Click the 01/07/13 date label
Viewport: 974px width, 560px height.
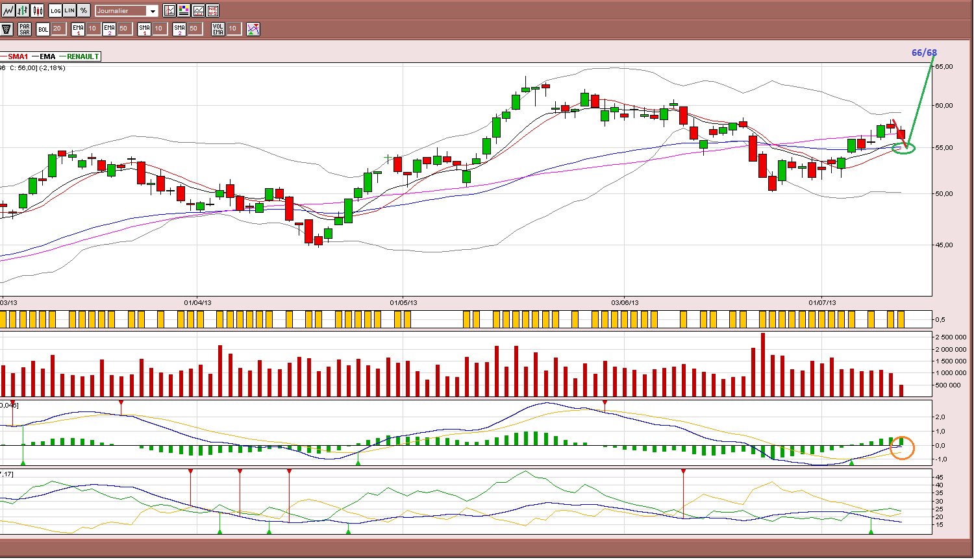coord(822,302)
